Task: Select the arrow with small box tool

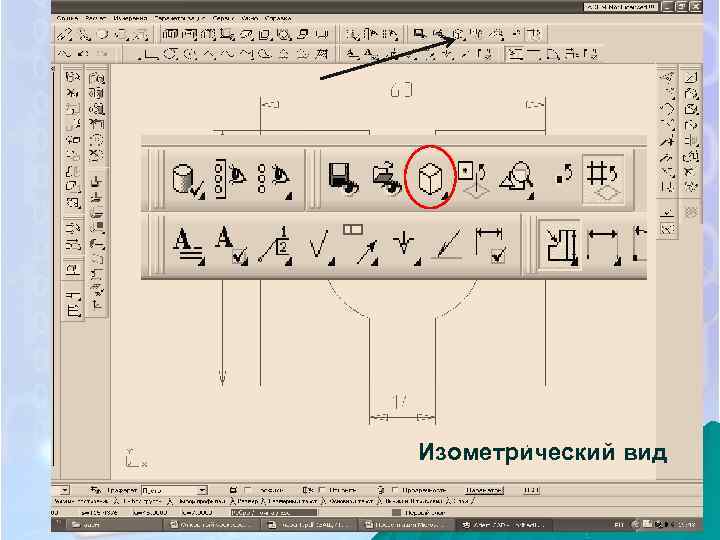Action: click(x=362, y=245)
